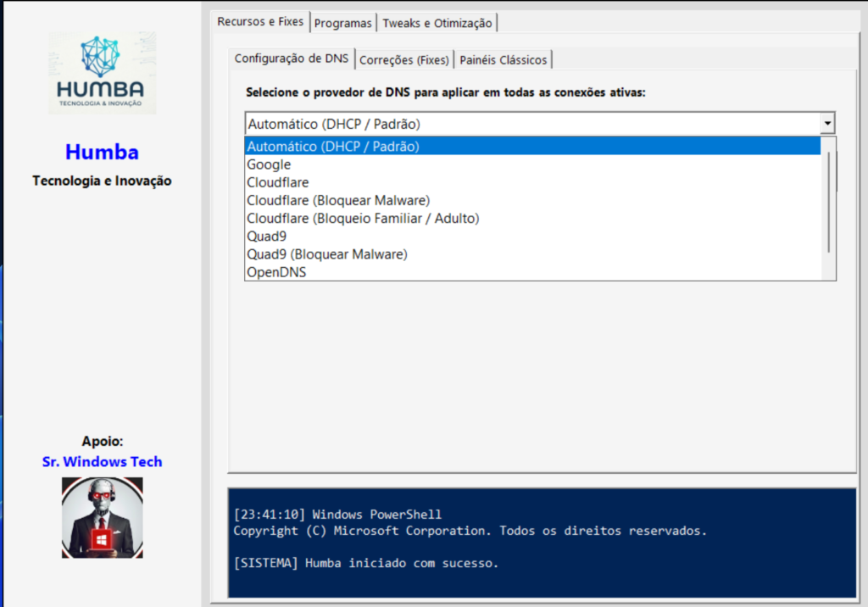Click the Humba logo image
This screenshot has width=868, height=607.
click(102, 73)
